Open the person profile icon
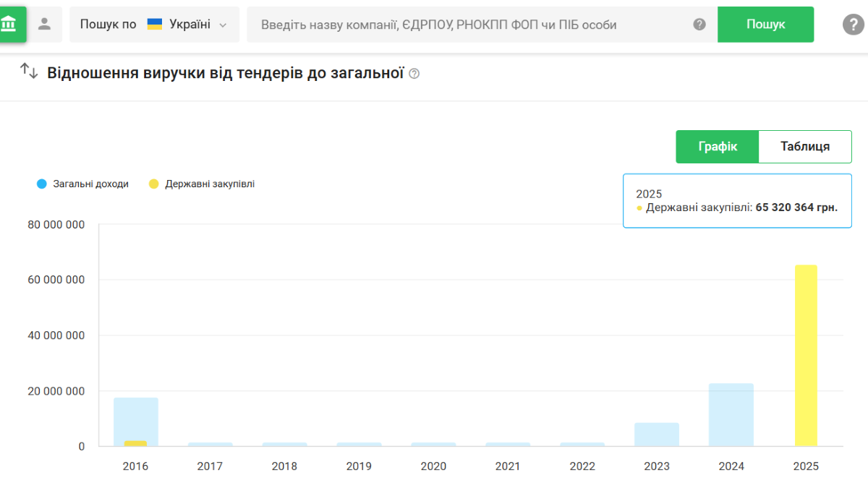868x488 pixels. (45, 24)
